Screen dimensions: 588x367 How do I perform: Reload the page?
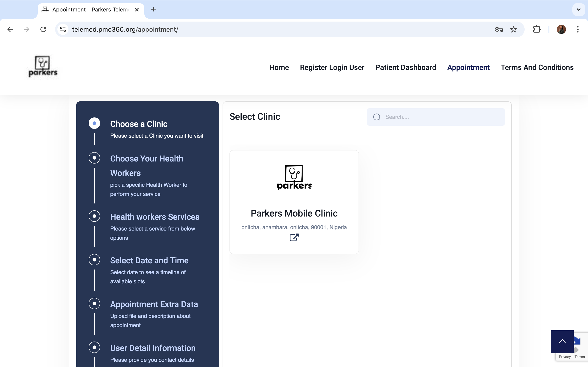pyautogui.click(x=43, y=29)
